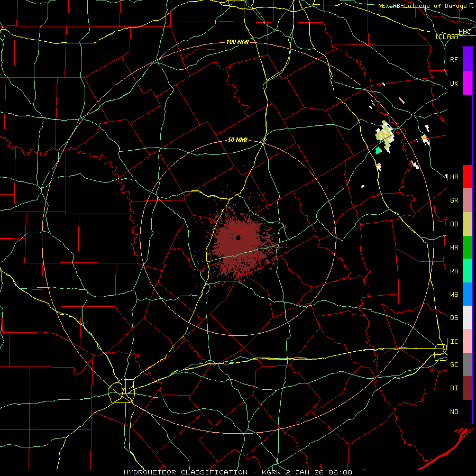The width and height of the screenshot is (476, 476).
Task: Click the magenta UK color swatch
Action: pos(467,83)
